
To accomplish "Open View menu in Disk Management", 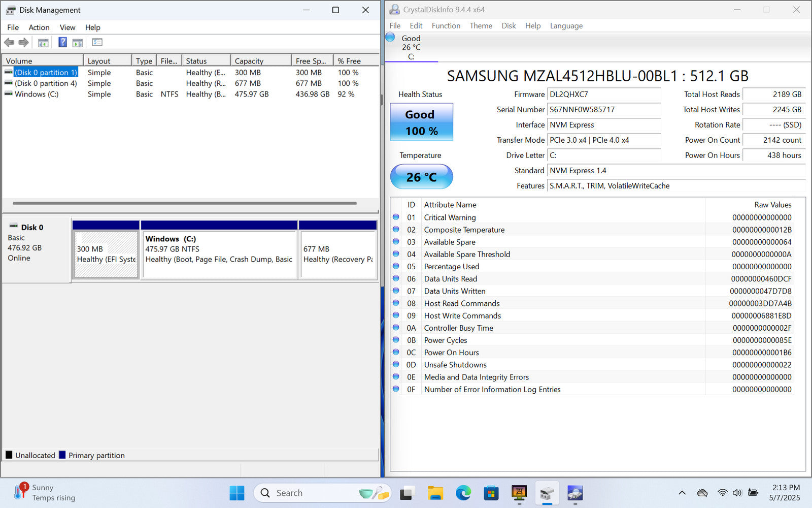I will (x=67, y=27).
